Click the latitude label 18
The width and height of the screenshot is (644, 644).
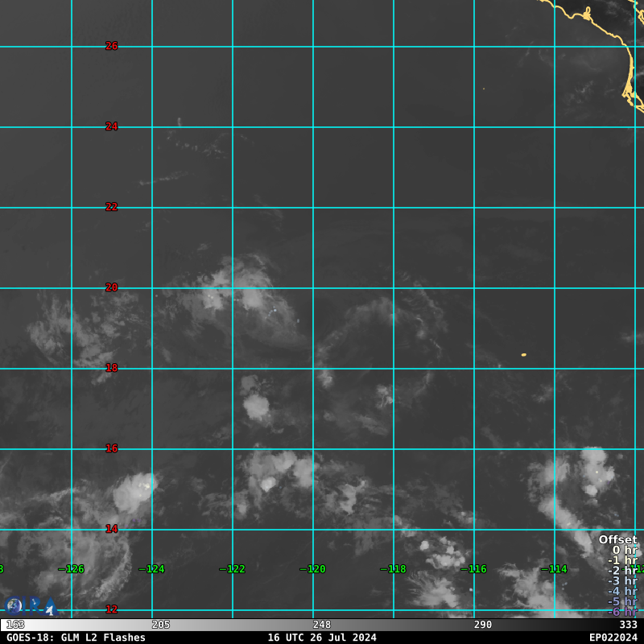111,368
